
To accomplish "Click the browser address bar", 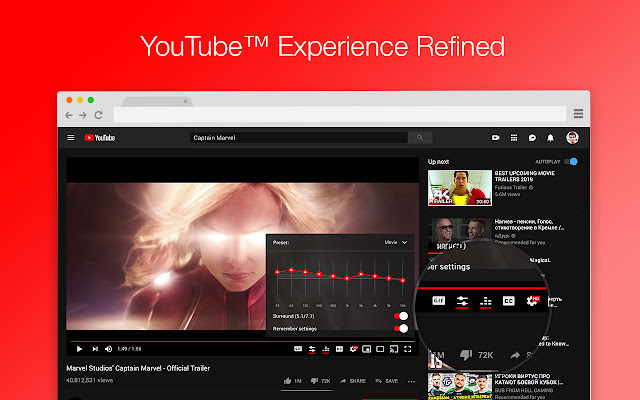I will point(340,114).
